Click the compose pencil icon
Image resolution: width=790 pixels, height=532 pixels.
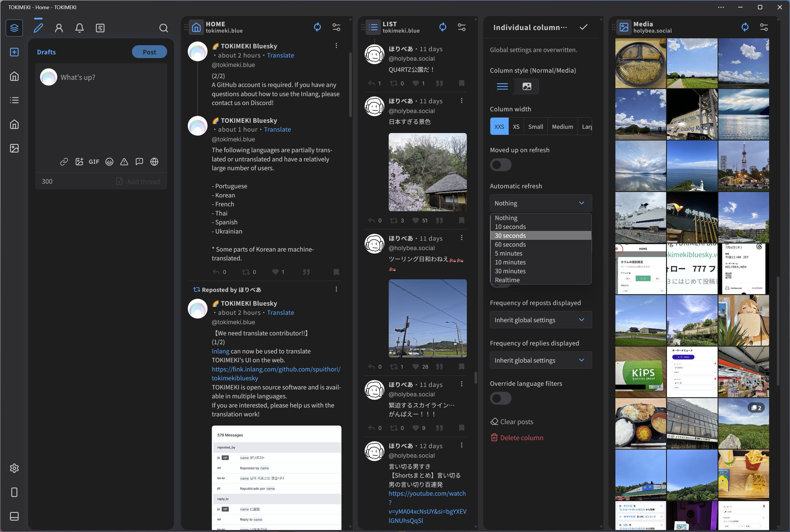pos(38,28)
